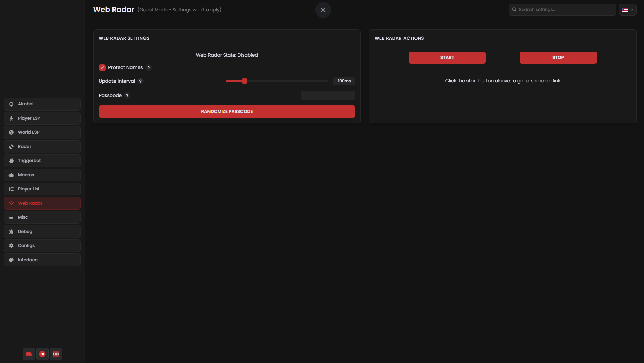Click the Player List icon
644x363 pixels.
pos(11,189)
